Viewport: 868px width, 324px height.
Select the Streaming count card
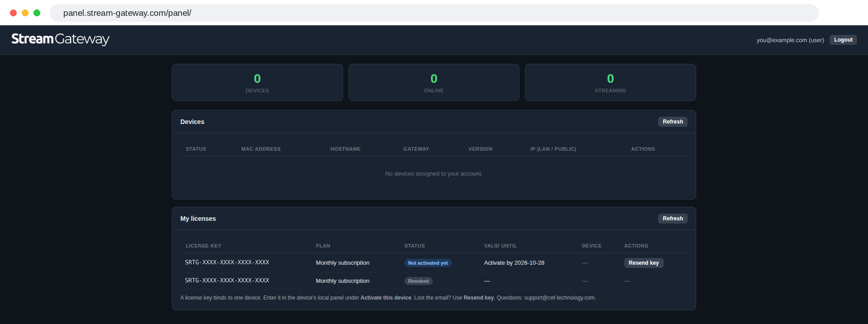point(610,82)
